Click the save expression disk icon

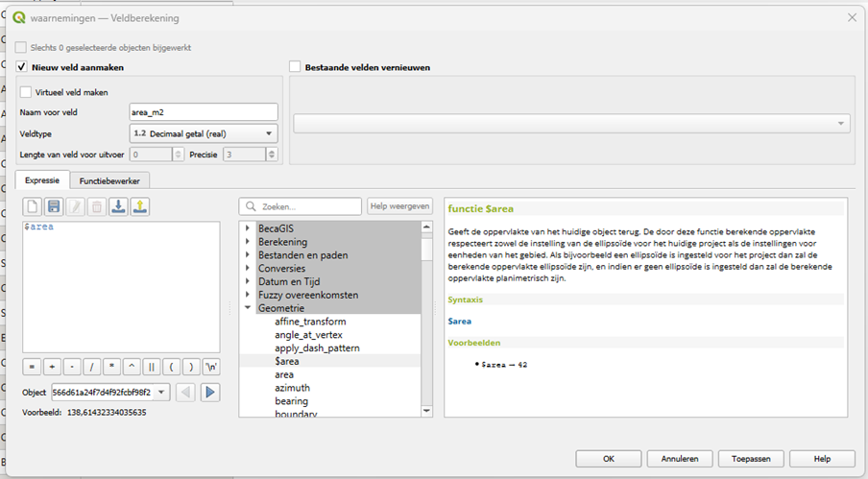point(54,206)
